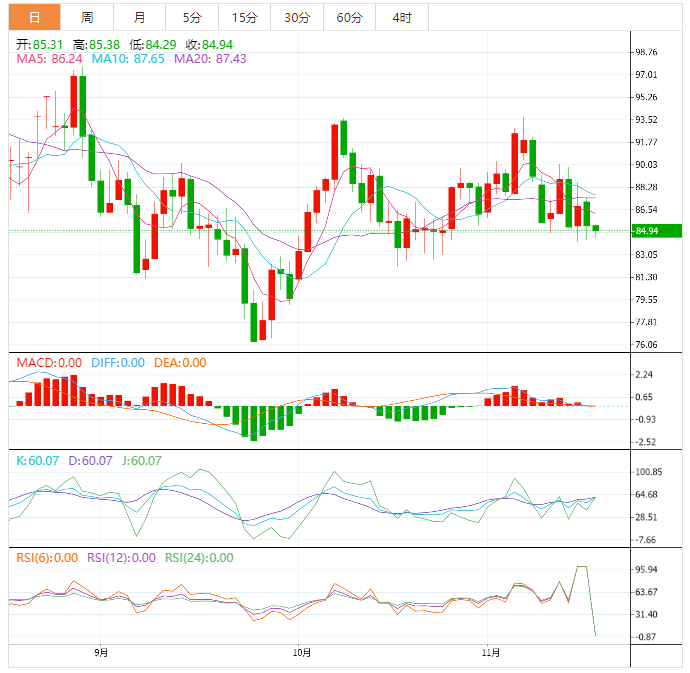
Task: Click the green 84.94 current price tag
Action: point(657,231)
